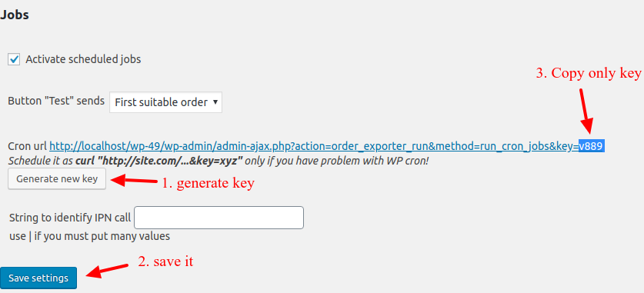Open the First suitable order dropdown
Screen dimensions: 644x293
[x=165, y=102]
